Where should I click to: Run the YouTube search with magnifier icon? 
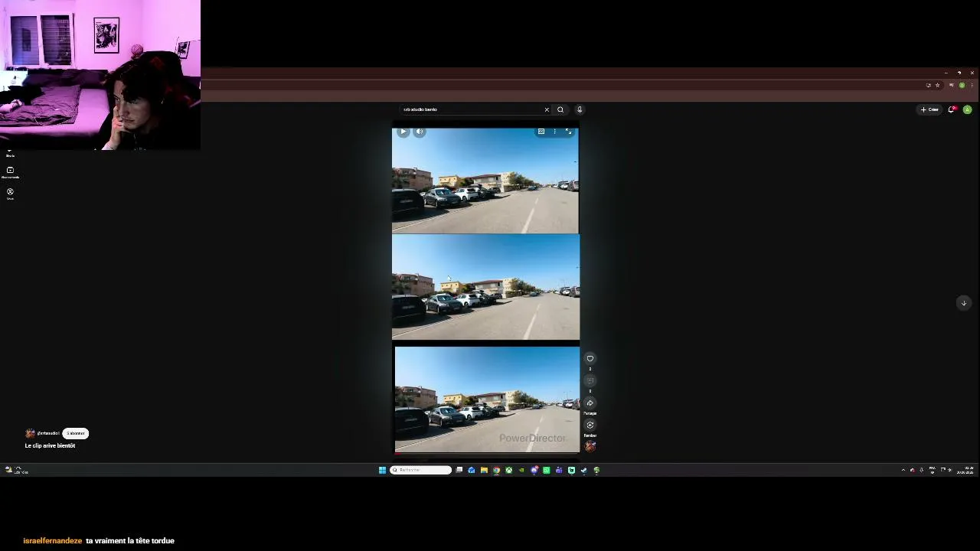click(560, 109)
